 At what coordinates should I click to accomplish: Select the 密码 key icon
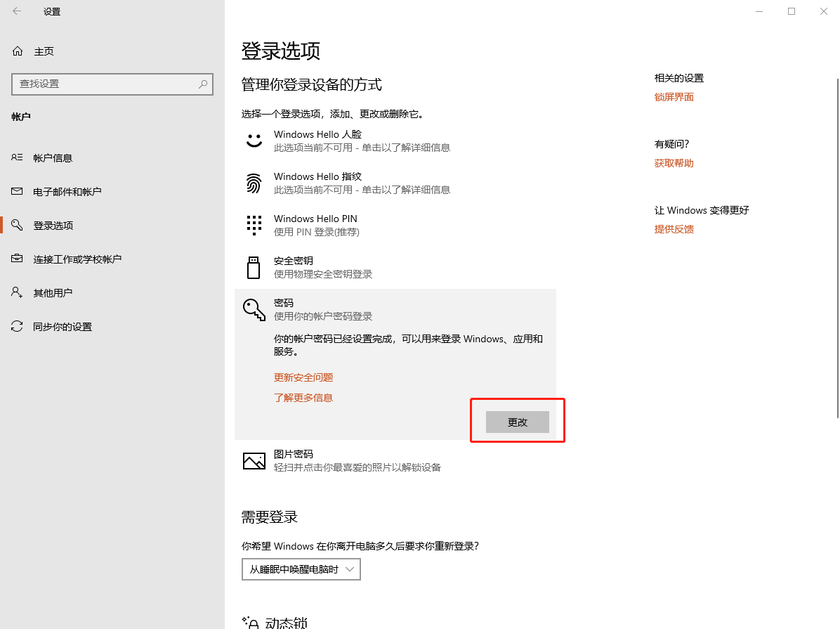pyautogui.click(x=254, y=309)
